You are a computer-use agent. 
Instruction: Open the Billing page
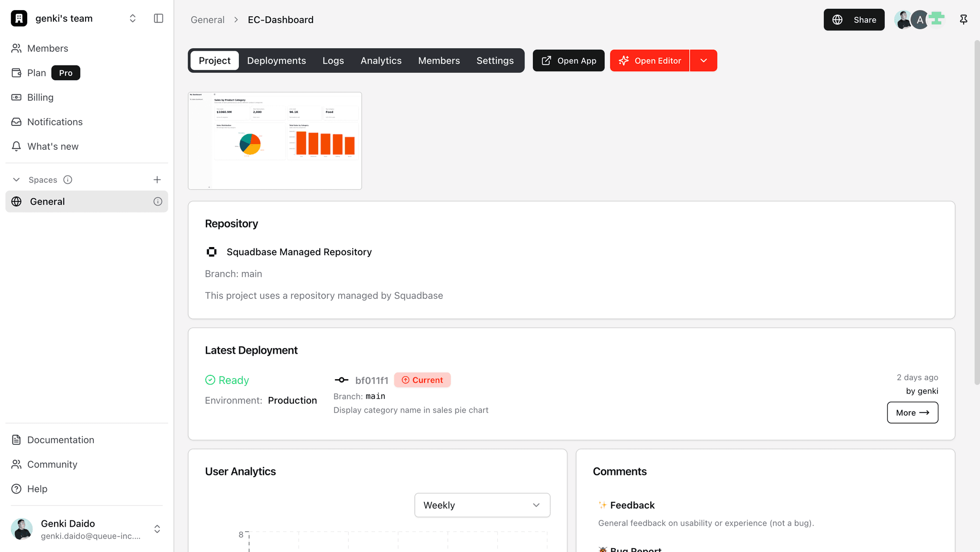pos(40,97)
